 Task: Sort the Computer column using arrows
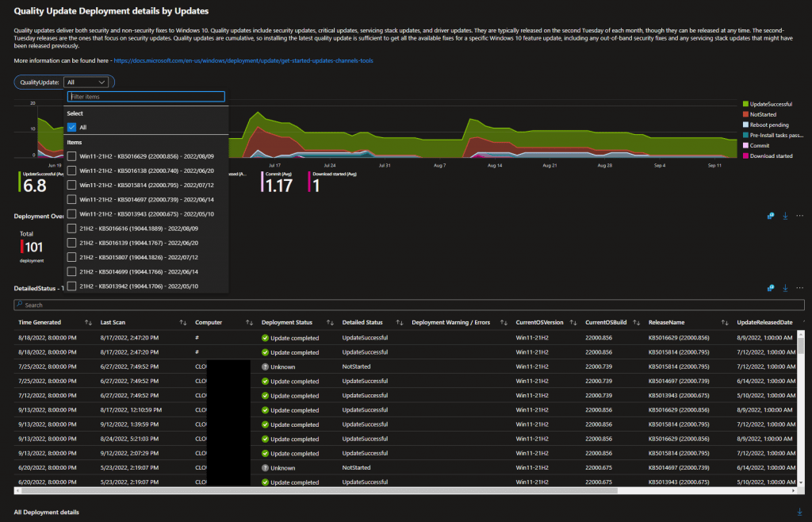(249, 323)
